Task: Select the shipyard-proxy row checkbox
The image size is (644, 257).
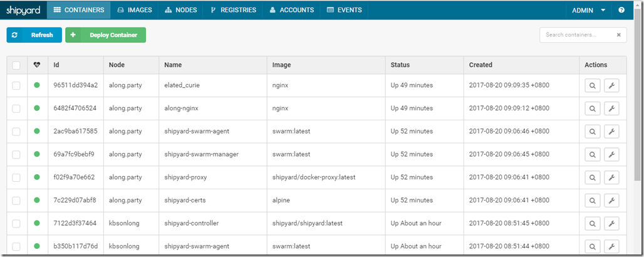Action: (16, 177)
